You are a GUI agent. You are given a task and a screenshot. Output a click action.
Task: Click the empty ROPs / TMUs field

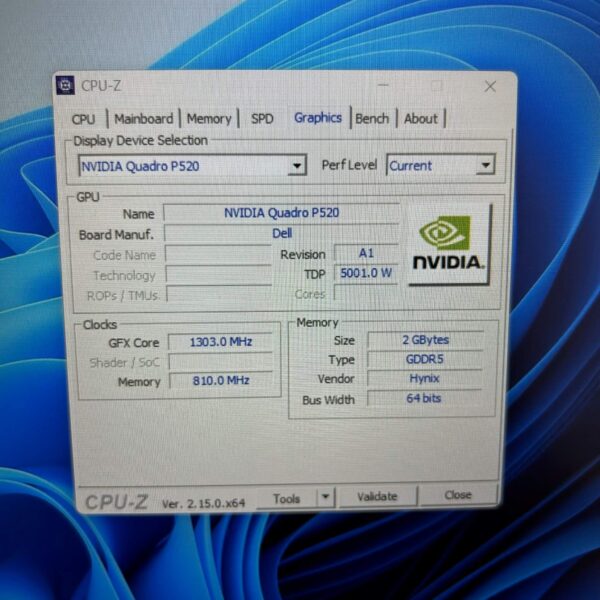pyautogui.click(x=219, y=294)
